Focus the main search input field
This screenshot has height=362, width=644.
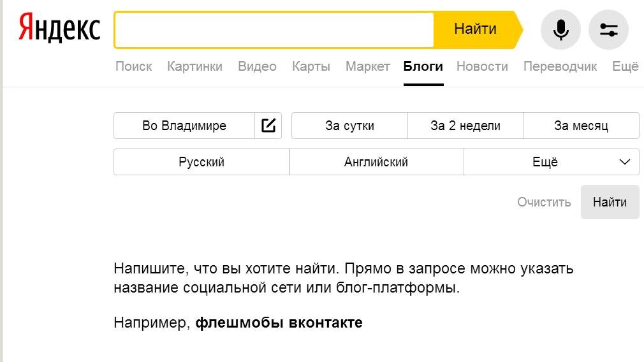(274, 29)
